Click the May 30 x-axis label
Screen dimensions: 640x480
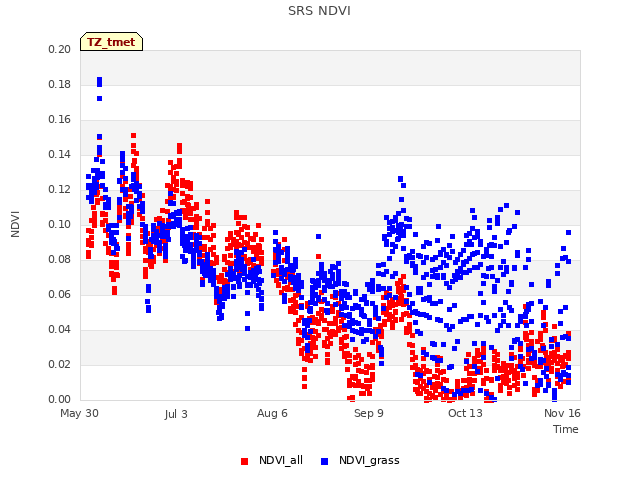pyautogui.click(x=79, y=413)
